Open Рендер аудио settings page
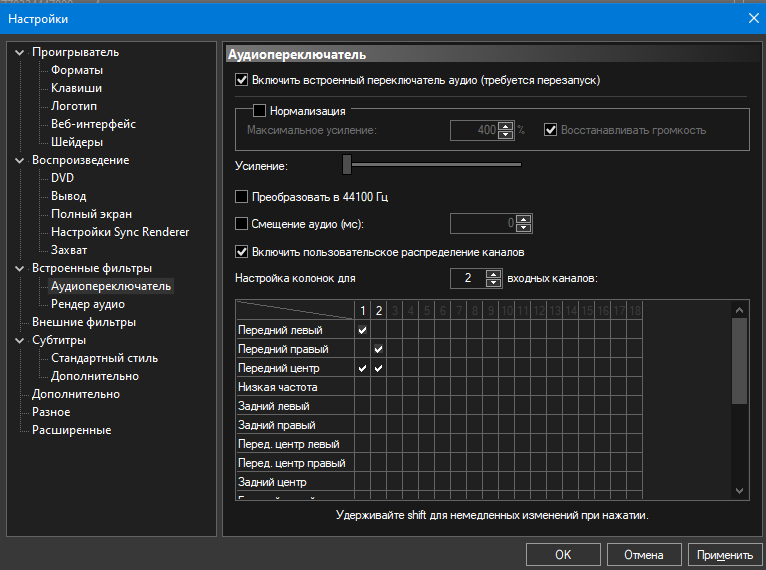766x570 pixels. 88,304
